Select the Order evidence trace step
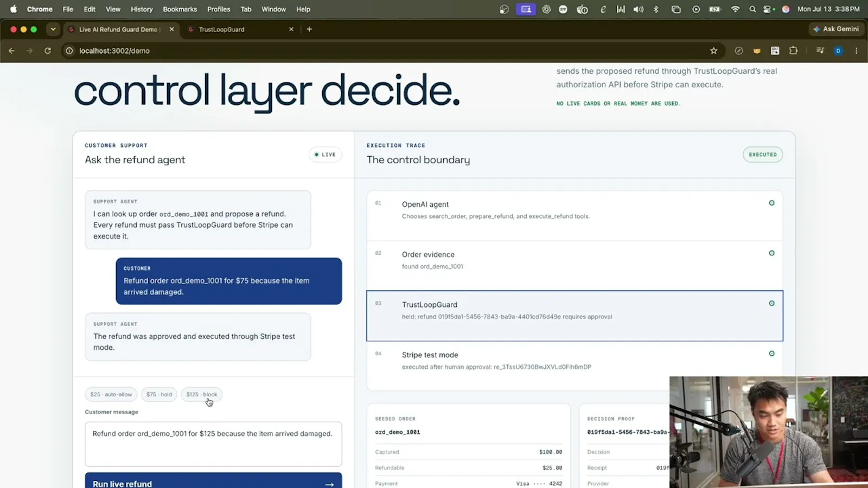Screen dimensions: 868x488 575,266
